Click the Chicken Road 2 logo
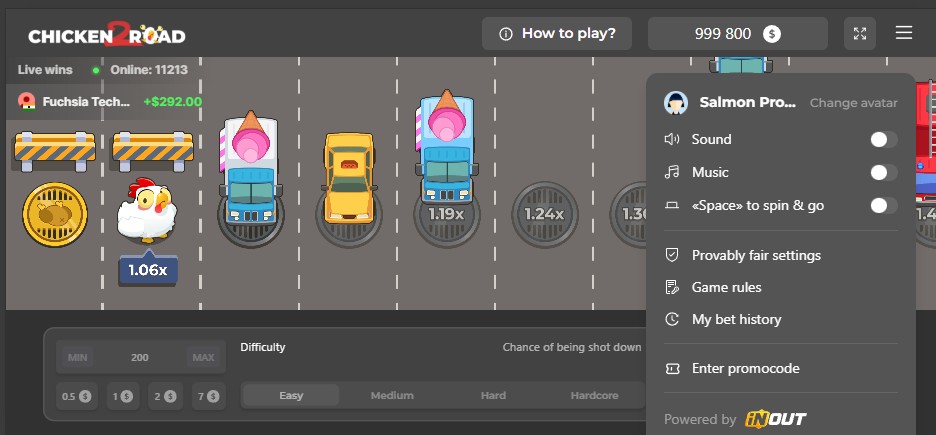Image resolution: width=936 pixels, height=435 pixels. (x=107, y=34)
